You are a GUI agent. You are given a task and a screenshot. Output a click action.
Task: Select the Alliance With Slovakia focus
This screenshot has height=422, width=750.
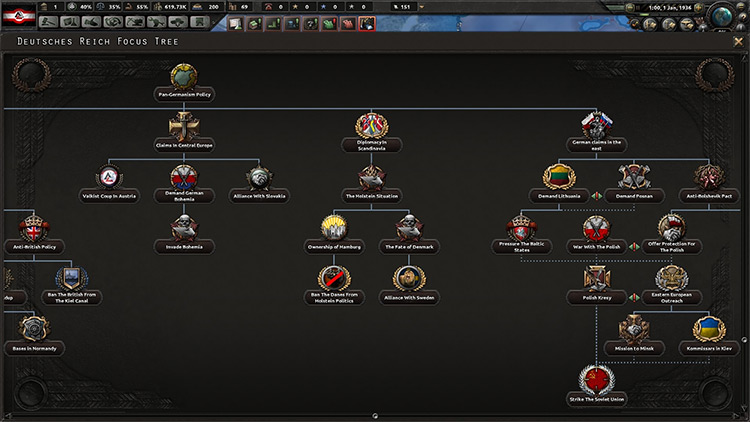(259, 184)
